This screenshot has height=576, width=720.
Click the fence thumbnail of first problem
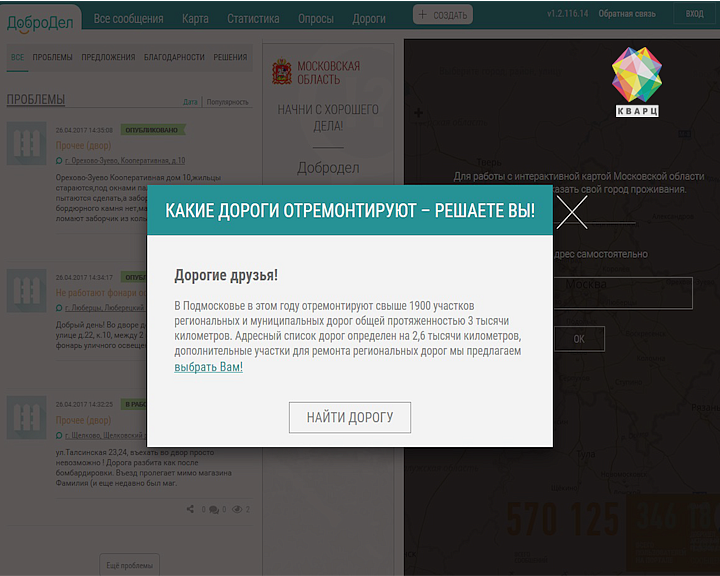(x=27, y=143)
